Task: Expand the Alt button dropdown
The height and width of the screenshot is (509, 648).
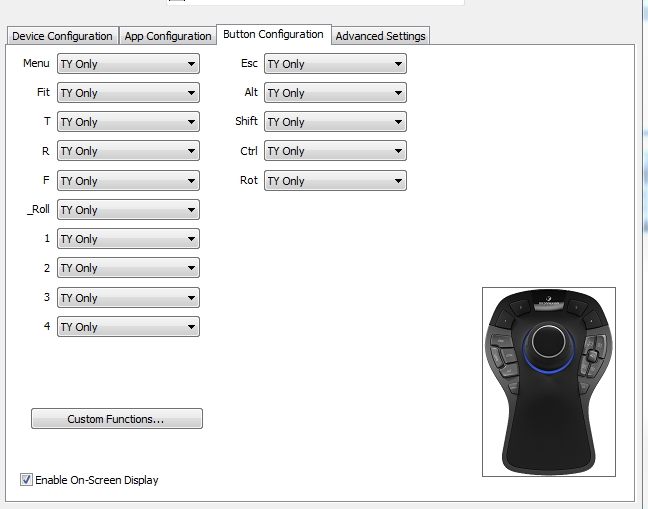Action: 335,93
